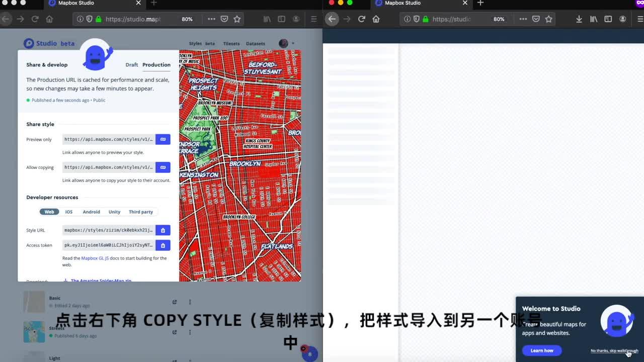
Task: Open the Basic style in a new window
Action: click(x=174, y=302)
